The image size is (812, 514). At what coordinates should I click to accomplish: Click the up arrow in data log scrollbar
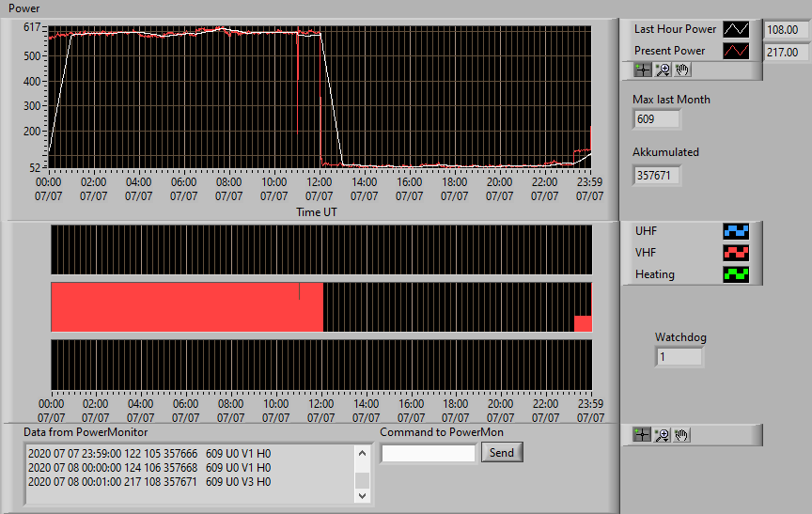(x=363, y=454)
